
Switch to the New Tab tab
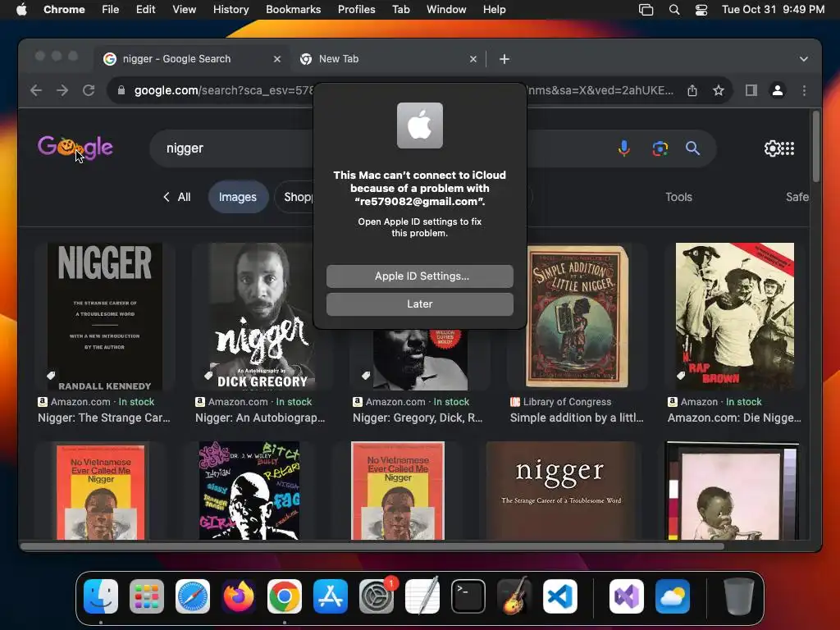pos(387,59)
